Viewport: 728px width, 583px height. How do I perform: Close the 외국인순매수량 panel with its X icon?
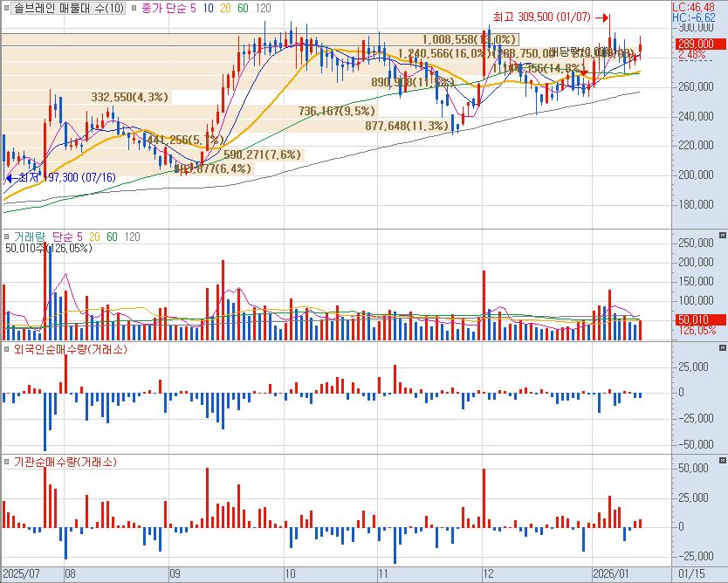pos(722,349)
